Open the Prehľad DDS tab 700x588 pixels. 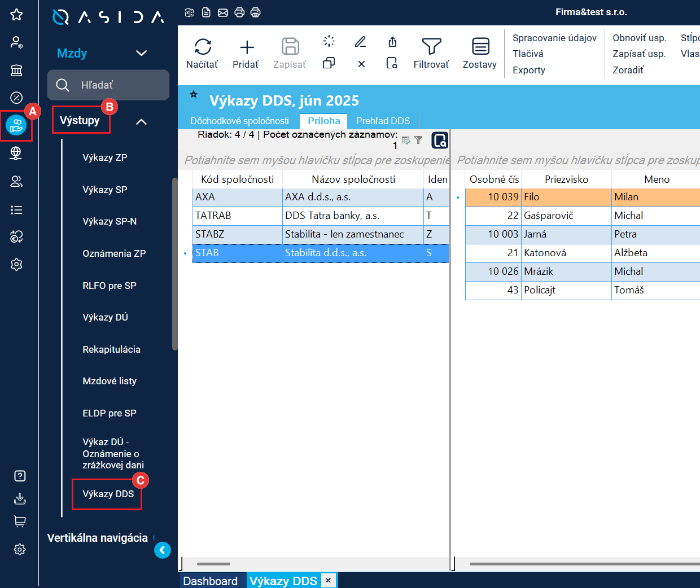pyautogui.click(x=383, y=121)
